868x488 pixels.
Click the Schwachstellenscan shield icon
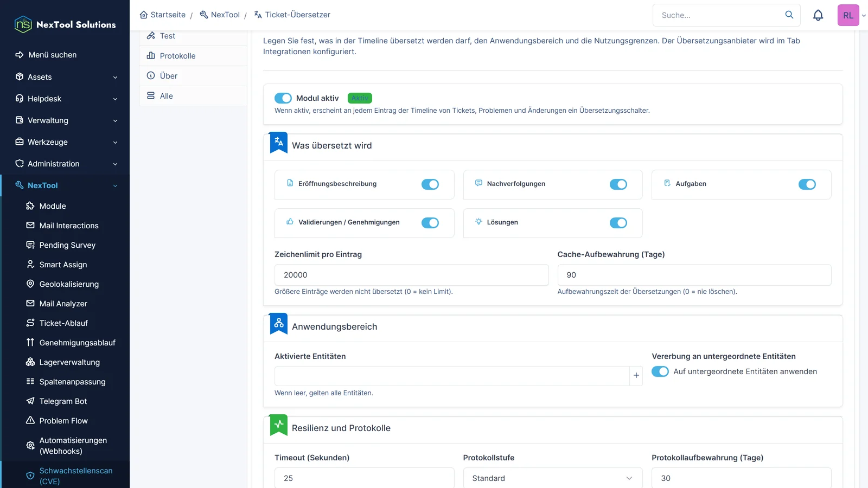[30, 476]
